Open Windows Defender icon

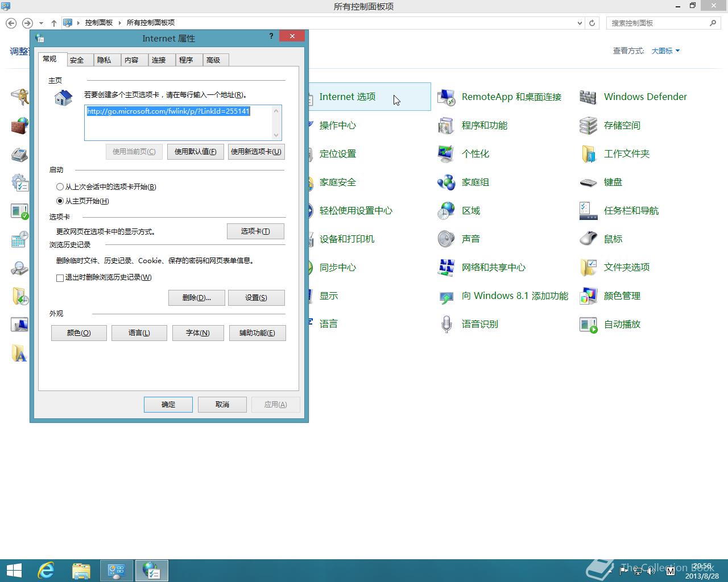pos(588,97)
